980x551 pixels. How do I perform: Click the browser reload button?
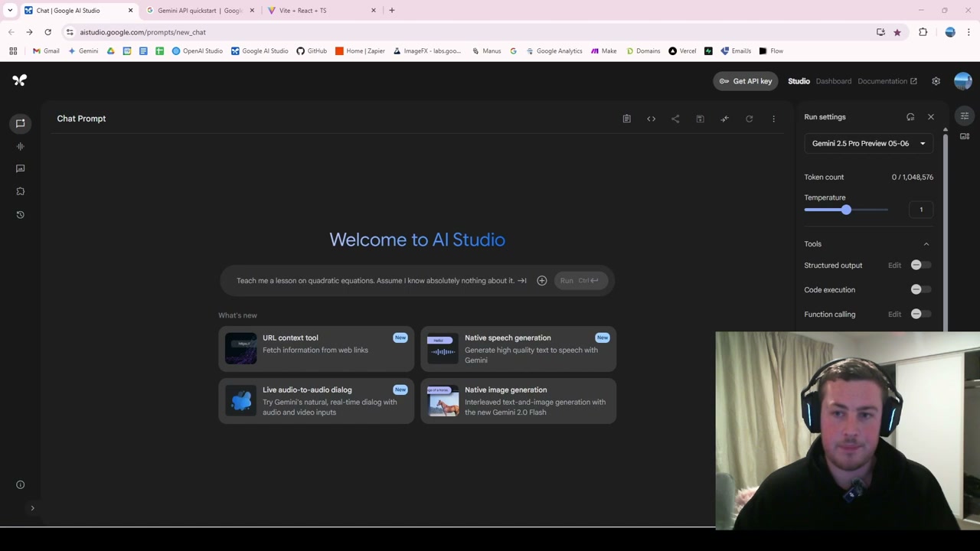47,32
